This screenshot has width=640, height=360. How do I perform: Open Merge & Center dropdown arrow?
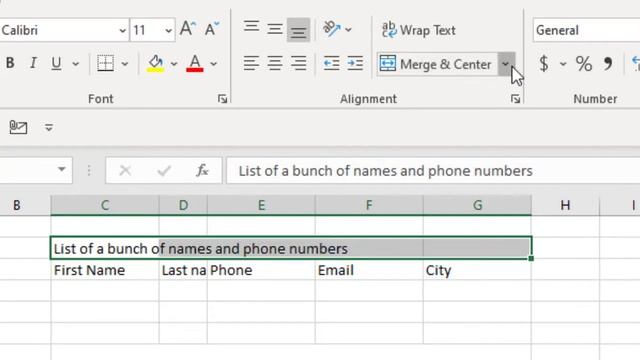(506, 64)
